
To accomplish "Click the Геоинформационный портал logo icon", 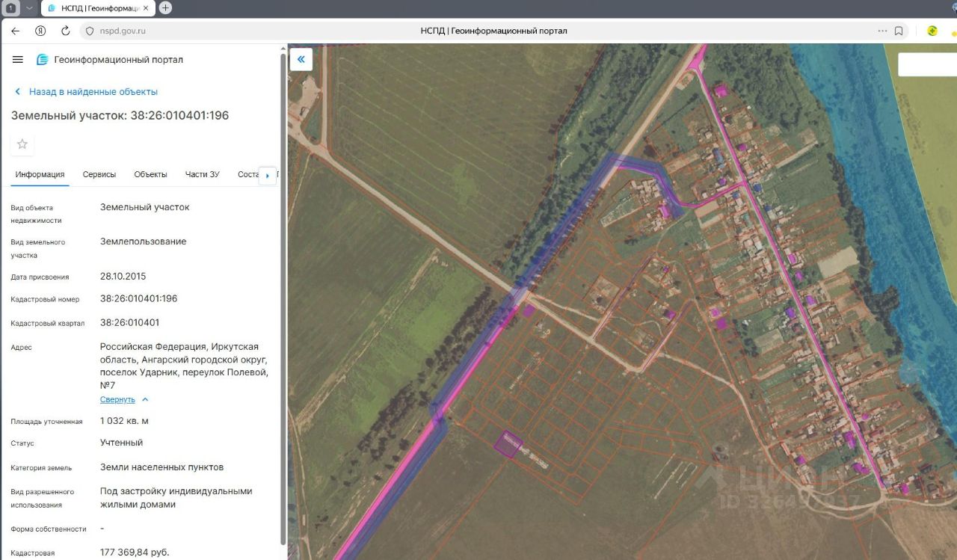I will click(x=43, y=60).
